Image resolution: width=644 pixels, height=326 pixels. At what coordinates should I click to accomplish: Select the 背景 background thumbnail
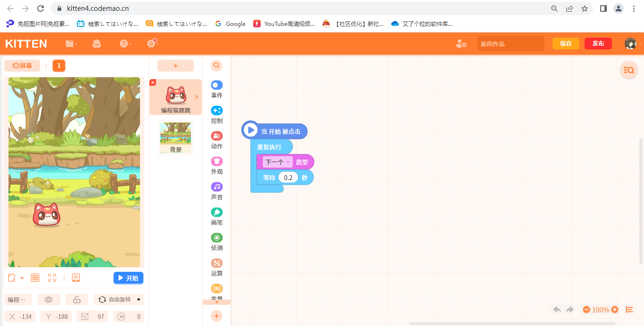tap(175, 138)
